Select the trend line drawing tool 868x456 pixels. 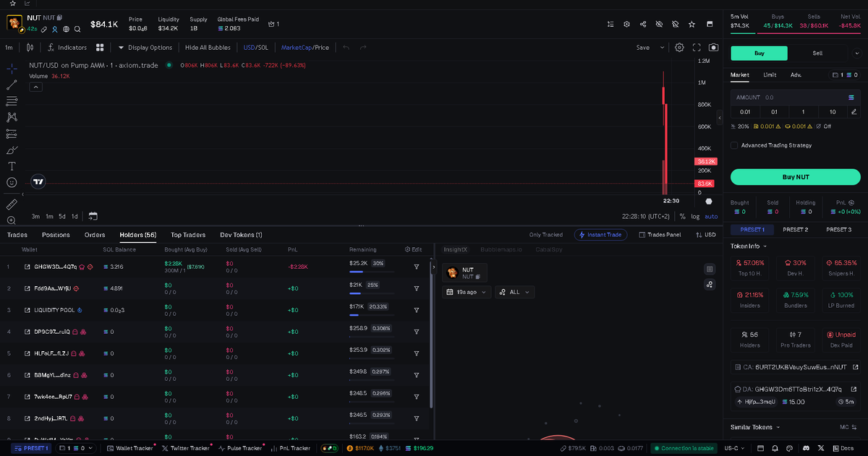tap(12, 85)
